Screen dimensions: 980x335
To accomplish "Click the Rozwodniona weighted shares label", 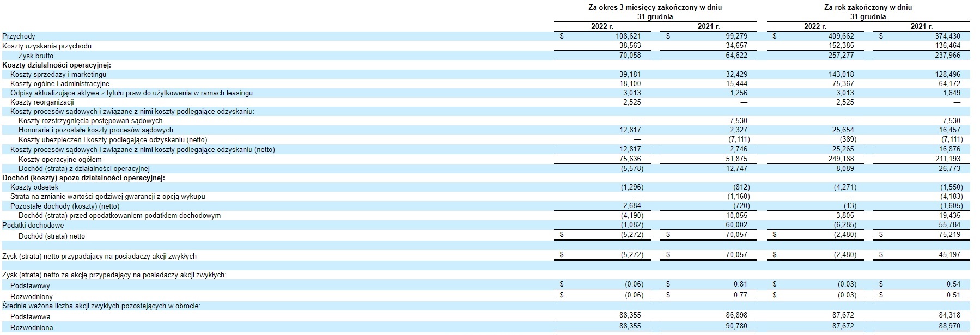I will 32,328.
